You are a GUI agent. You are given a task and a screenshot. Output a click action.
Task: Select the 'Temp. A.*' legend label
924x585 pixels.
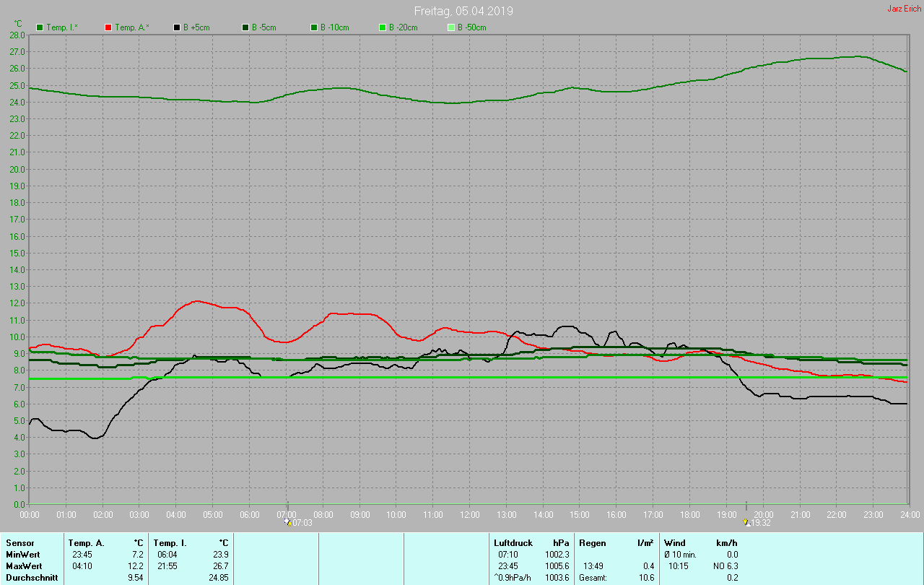coord(131,27)
